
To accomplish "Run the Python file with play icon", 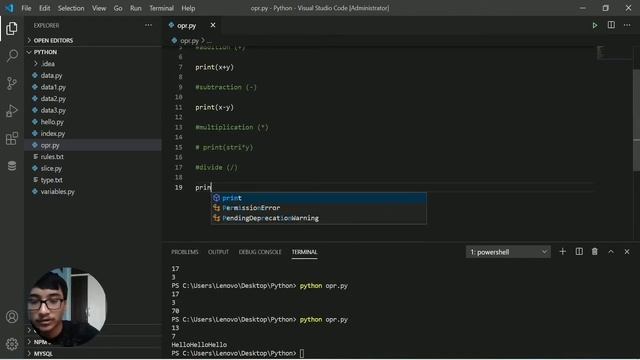I will pyautogui.click(x=595, y=25).
